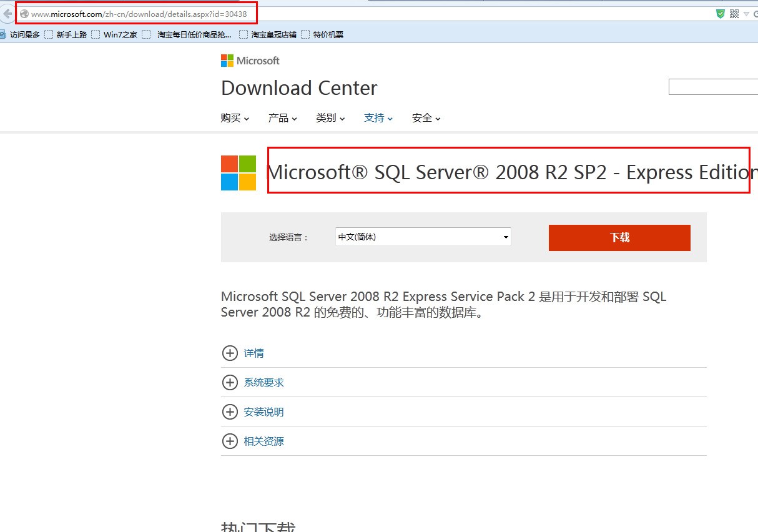Click the large Windows four-color product logo

tap(239, 173)
